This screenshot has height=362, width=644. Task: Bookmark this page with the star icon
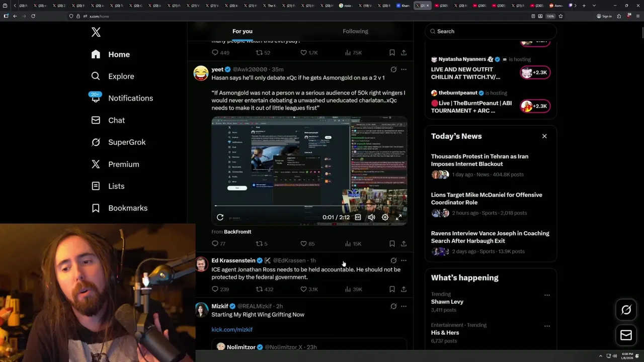[560, 16]
